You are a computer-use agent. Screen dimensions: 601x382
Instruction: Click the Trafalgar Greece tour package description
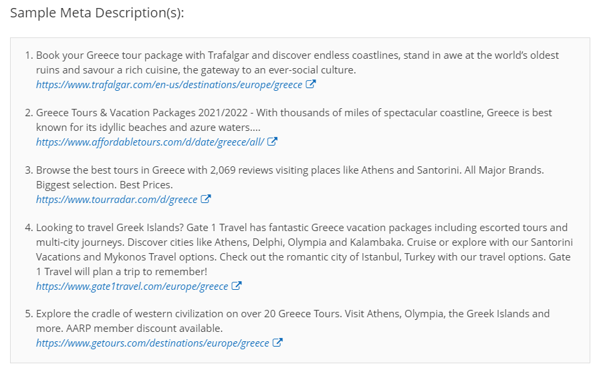pos(297,62)
